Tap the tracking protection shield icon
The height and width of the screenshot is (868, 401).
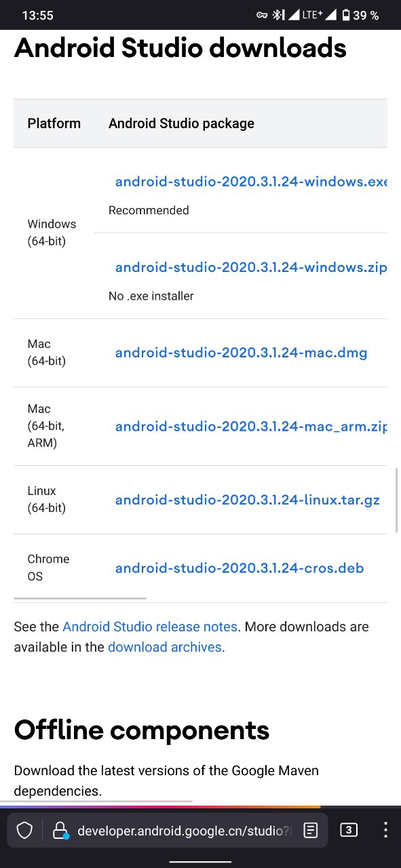[24, 831]
